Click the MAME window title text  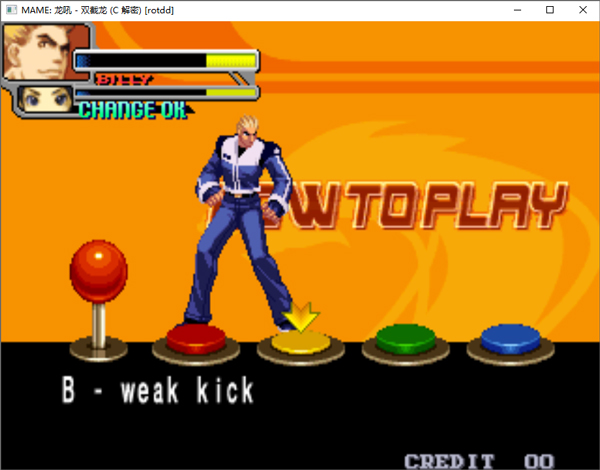tap(98, 10)
